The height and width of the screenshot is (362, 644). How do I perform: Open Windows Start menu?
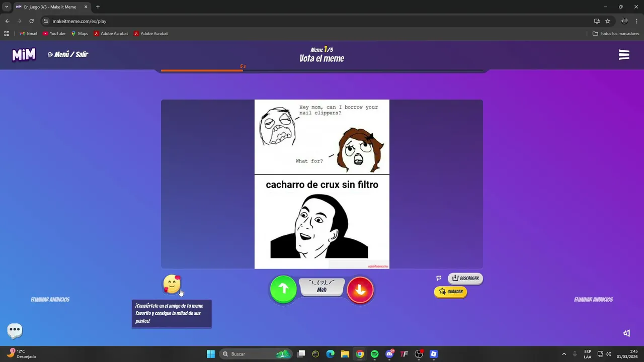point(211,354)
